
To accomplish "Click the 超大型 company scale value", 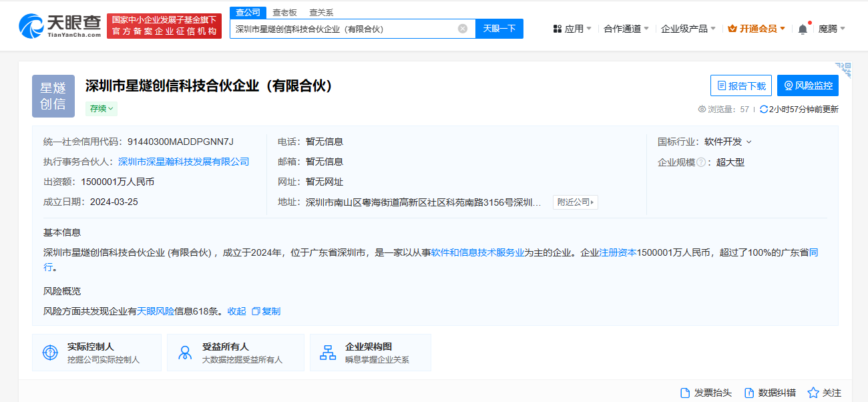I will [x=730, y=162].
